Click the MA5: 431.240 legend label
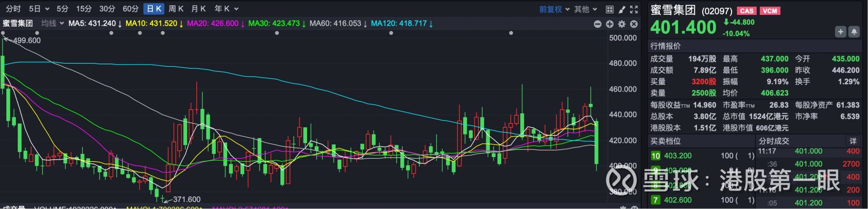This screenshot has width=868, height=209. point(95,23)
